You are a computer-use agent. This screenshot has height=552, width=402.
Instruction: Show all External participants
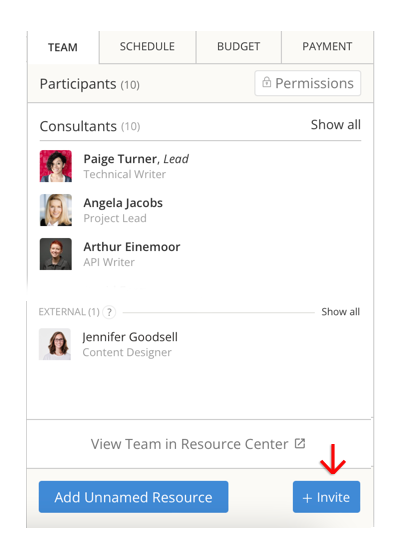(340, 312)
